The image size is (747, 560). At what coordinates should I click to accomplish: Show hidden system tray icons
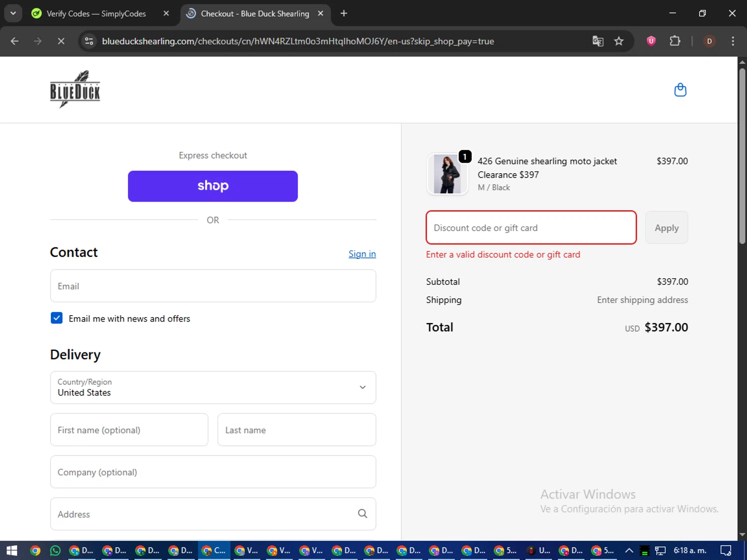tap(629, 550)
